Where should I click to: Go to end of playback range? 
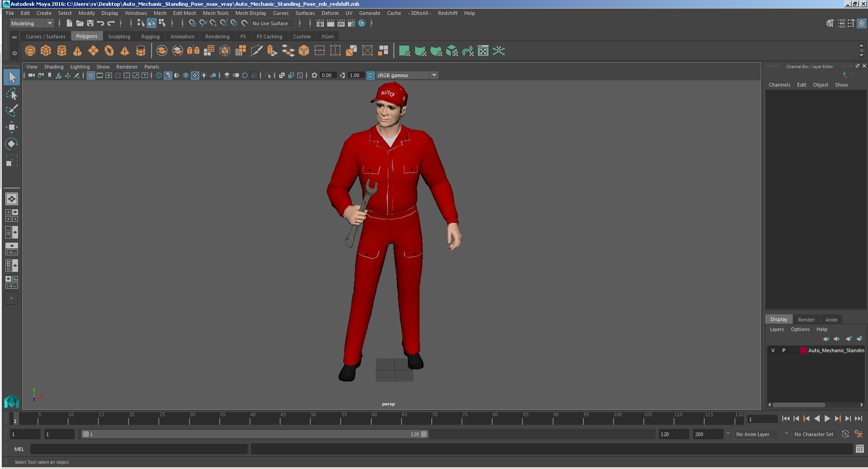click(x=858, y=419)
